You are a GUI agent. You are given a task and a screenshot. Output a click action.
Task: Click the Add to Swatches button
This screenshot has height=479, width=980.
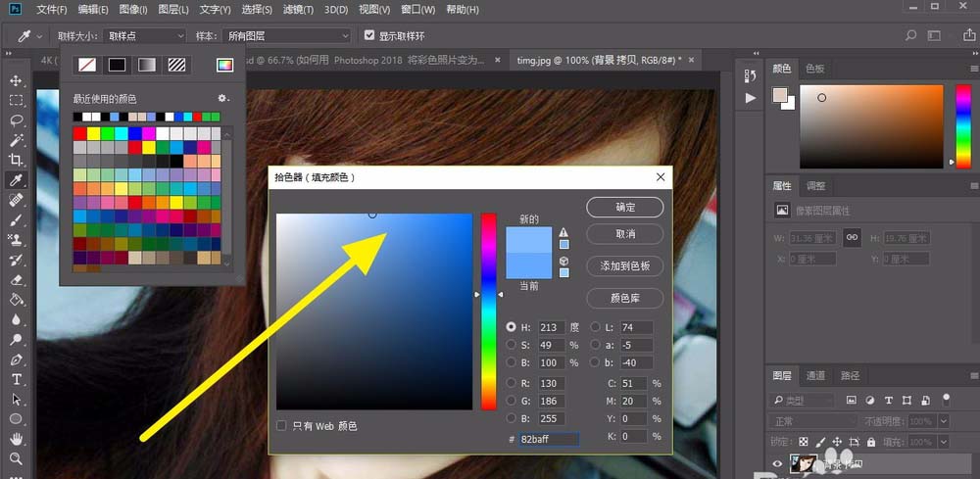(625, 266)
